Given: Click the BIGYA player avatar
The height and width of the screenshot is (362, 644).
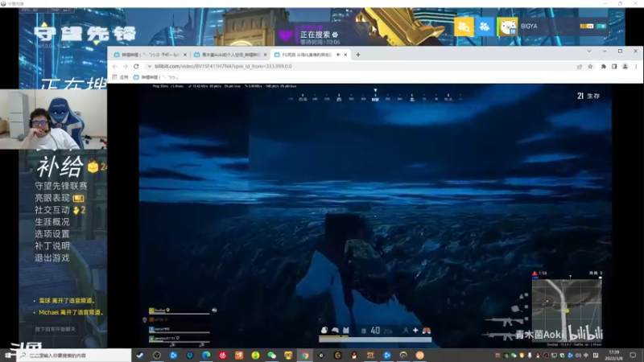Looking at the screenshot, I should [507, 27].
